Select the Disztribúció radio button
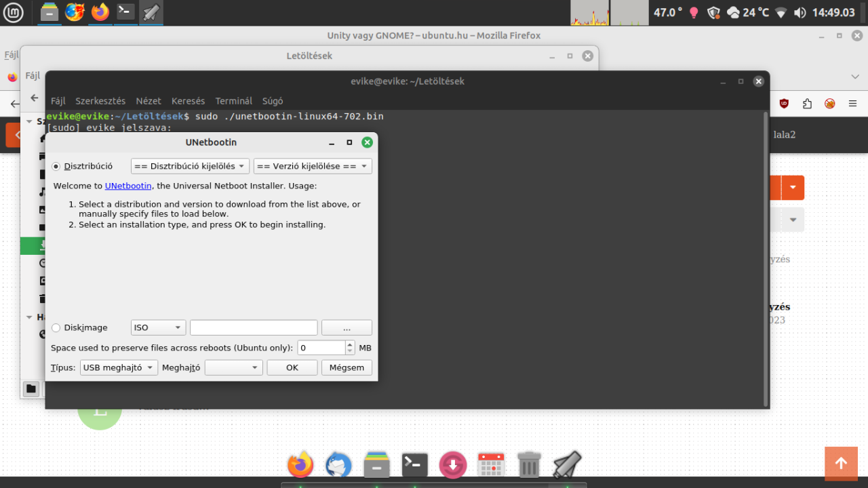Screen dimensions: 868x488 click(56, 166)
